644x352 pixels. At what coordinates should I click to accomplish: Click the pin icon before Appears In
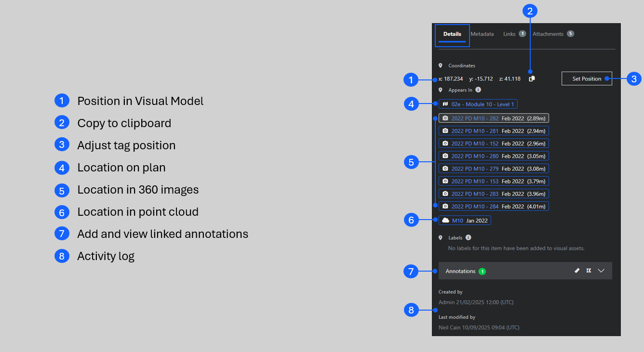pos(441,90)
